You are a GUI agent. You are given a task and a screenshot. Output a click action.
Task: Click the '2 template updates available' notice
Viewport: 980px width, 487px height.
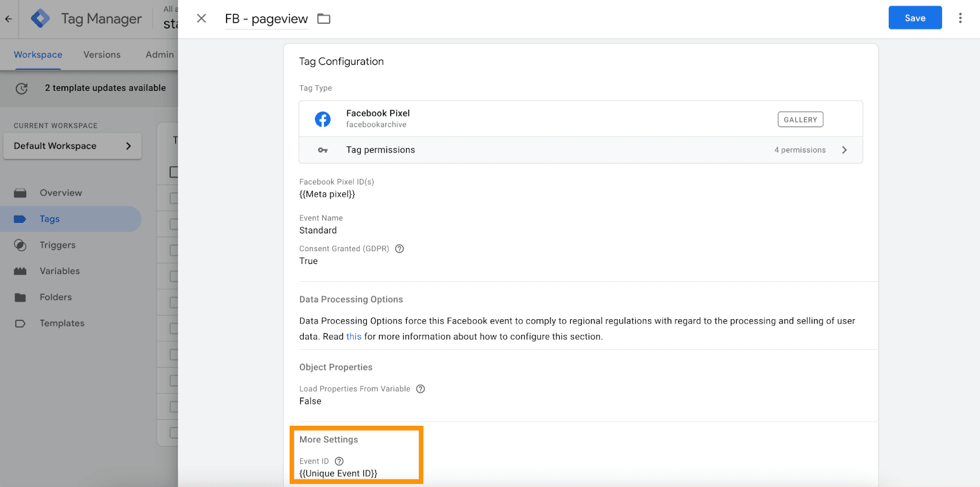105,88
